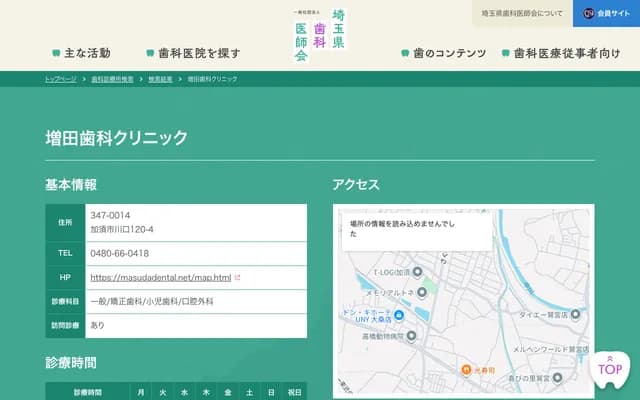
Task: Open the 歯科医院を探す menu
Action: [x=193, y=53]
